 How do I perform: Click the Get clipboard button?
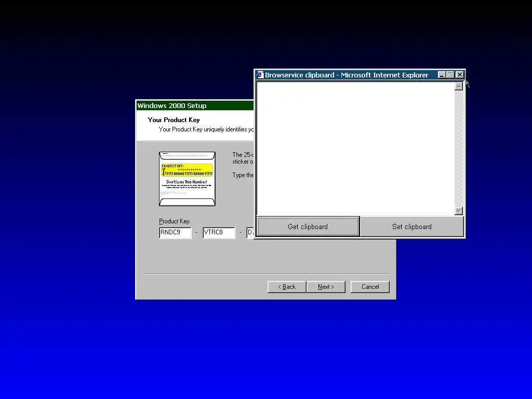click(x=308, y=227)
